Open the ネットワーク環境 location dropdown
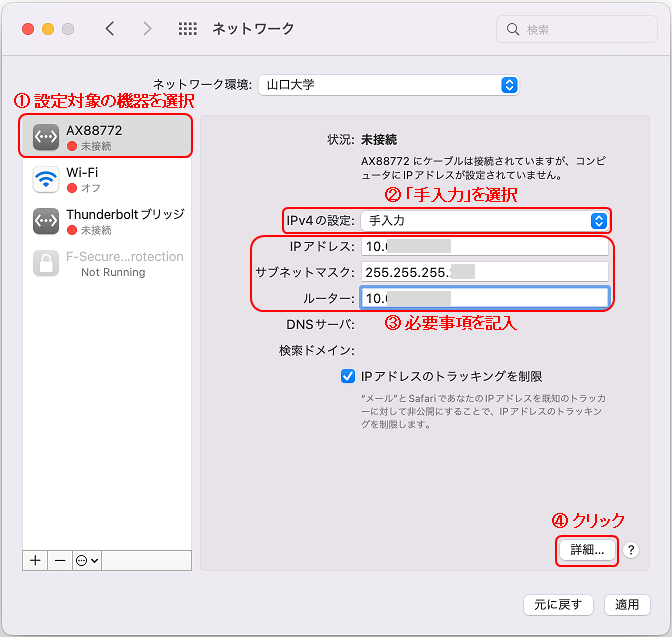This screenshot has height=637, width=672. tap(389, 85)
